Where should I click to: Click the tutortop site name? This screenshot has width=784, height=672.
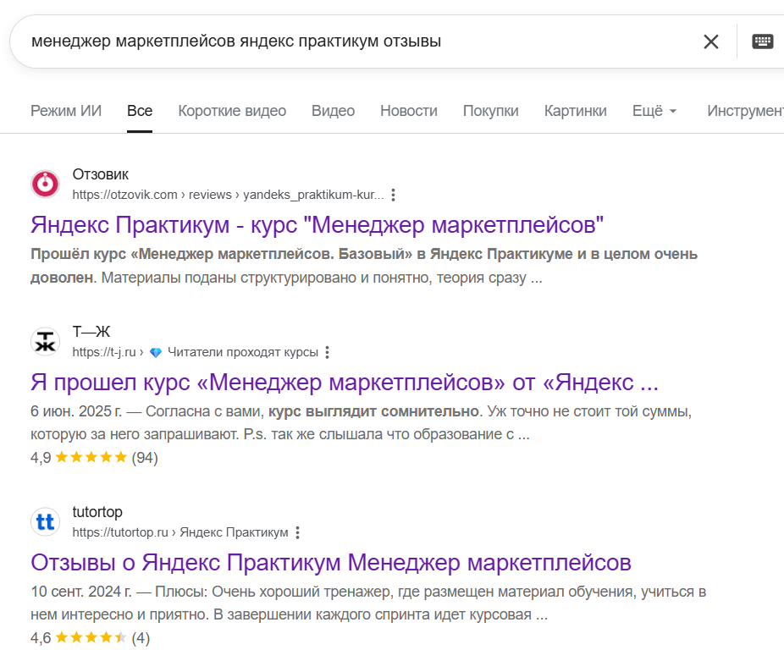[97, 512]
